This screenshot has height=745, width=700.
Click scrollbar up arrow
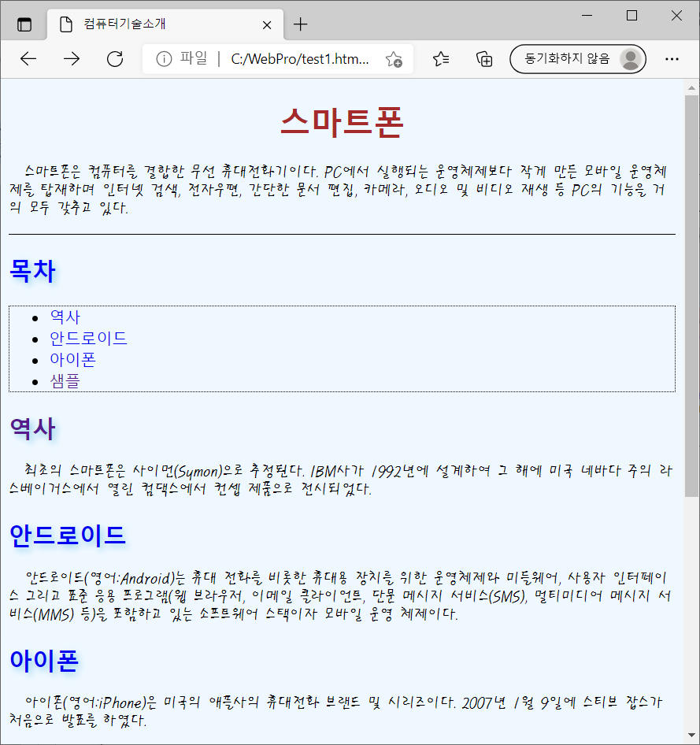(691, 88)
